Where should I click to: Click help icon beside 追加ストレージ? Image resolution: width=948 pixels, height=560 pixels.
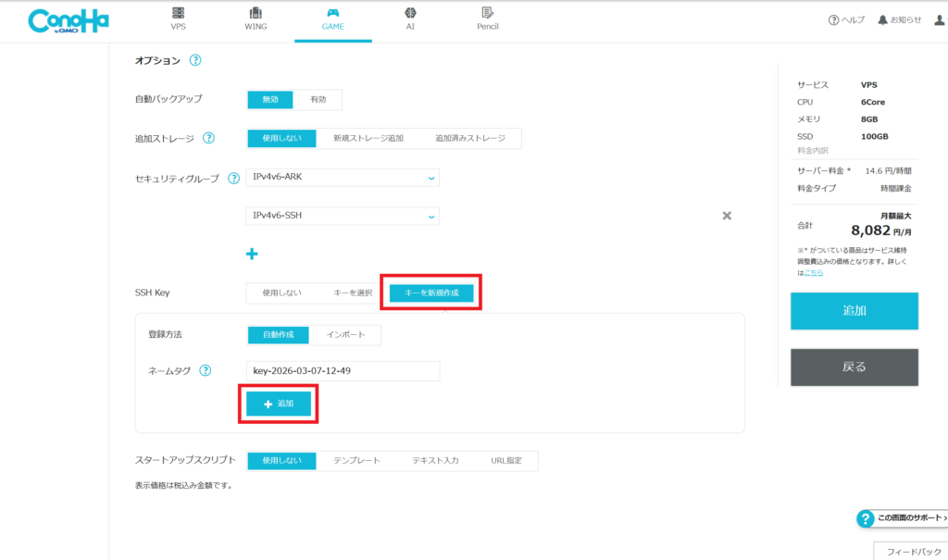pyautogui.click(x=208, y=138)
